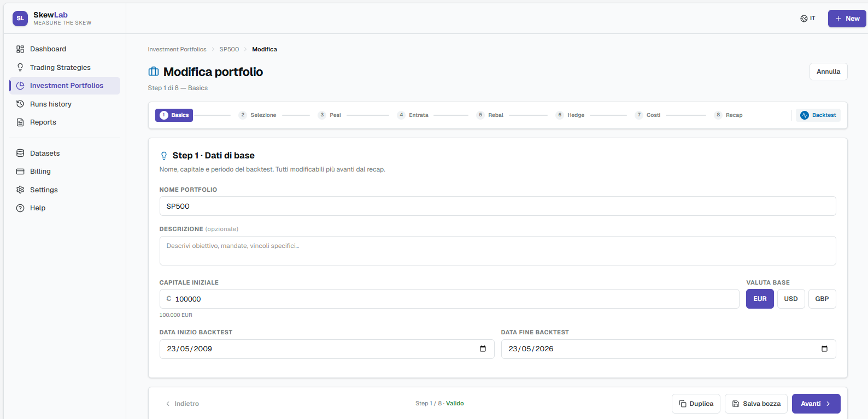Image resolution: width=868 pixels, height=419 pixels.
Task: Click the end date field 23/05/2026
Action: pyautogui.click(x=668, y=349)
